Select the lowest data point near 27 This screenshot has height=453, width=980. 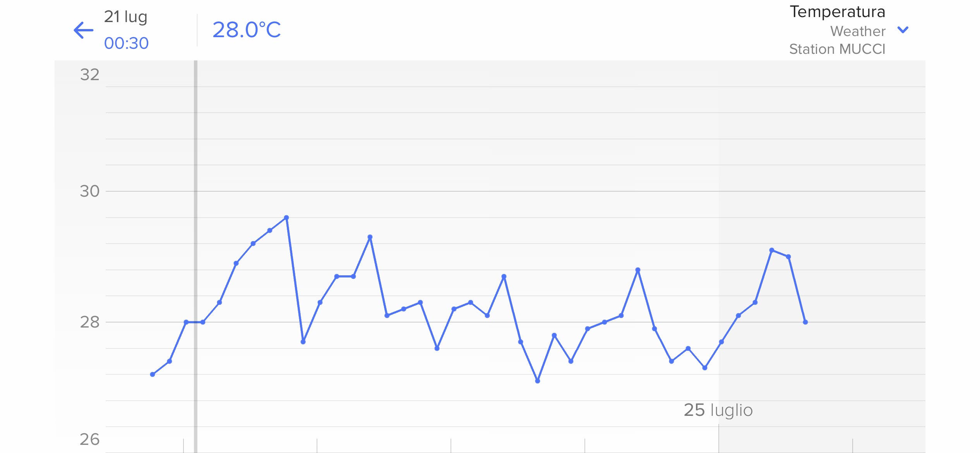(538, 381)
